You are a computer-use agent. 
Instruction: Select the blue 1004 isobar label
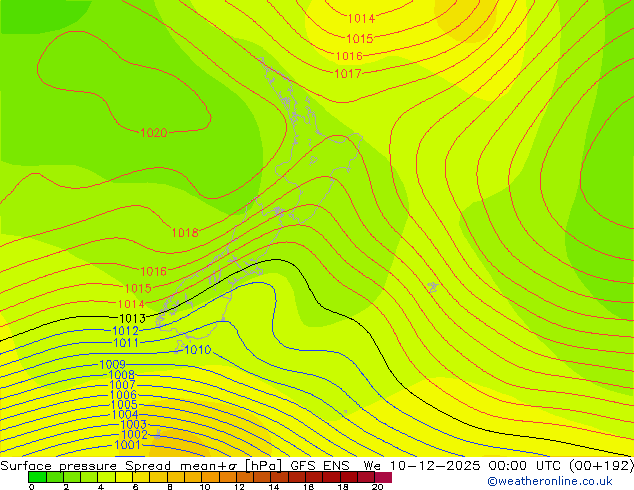125,414
